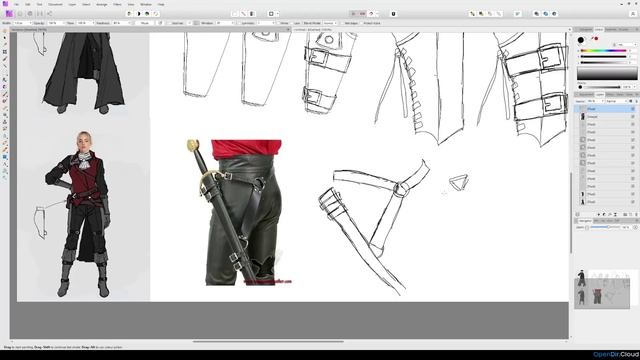Open the layer blend mode dropdown

pos(616,101)
